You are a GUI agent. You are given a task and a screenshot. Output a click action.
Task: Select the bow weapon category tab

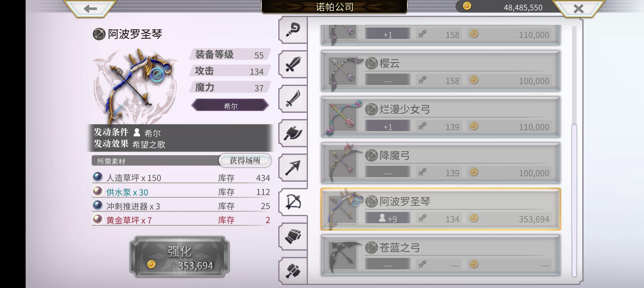coord(293,202)
